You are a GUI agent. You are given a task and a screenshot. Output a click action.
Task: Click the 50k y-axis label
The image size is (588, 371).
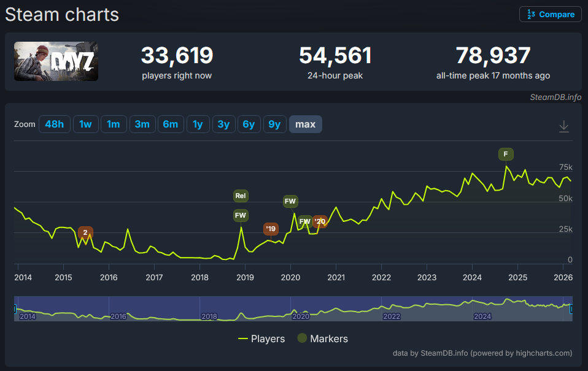click(565, 198)
